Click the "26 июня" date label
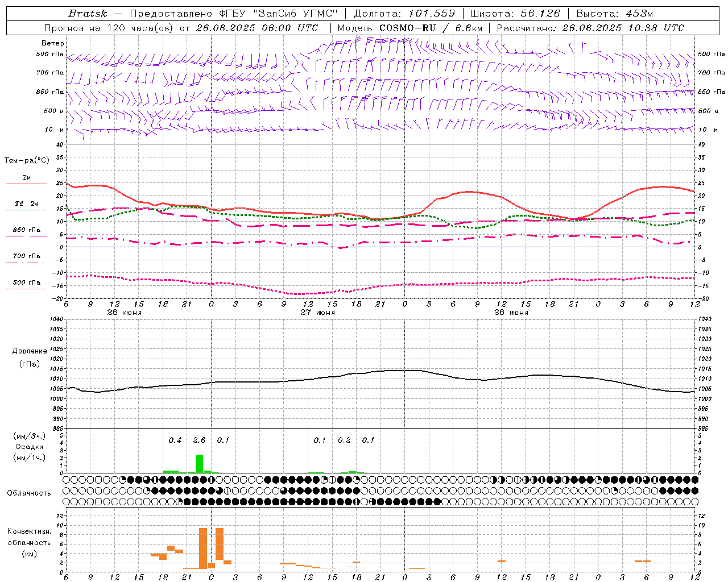Screen dimensions: 728x582 [125, 313]
